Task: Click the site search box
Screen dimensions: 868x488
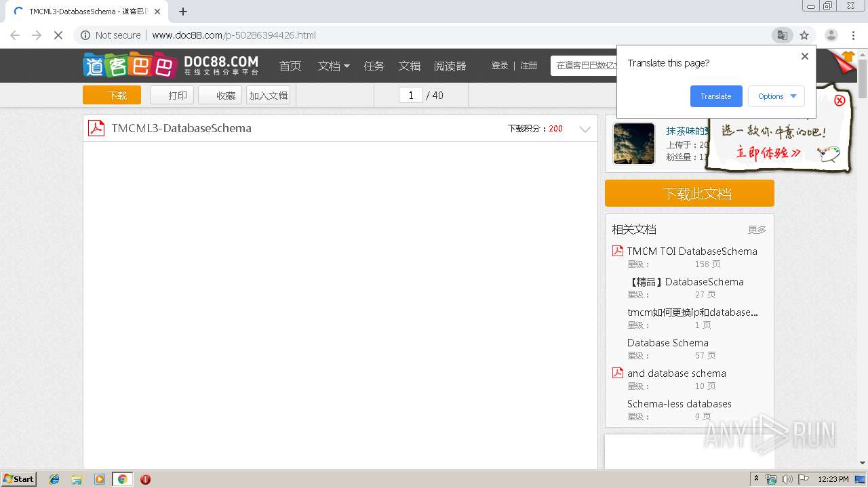Action: point(585,66)
